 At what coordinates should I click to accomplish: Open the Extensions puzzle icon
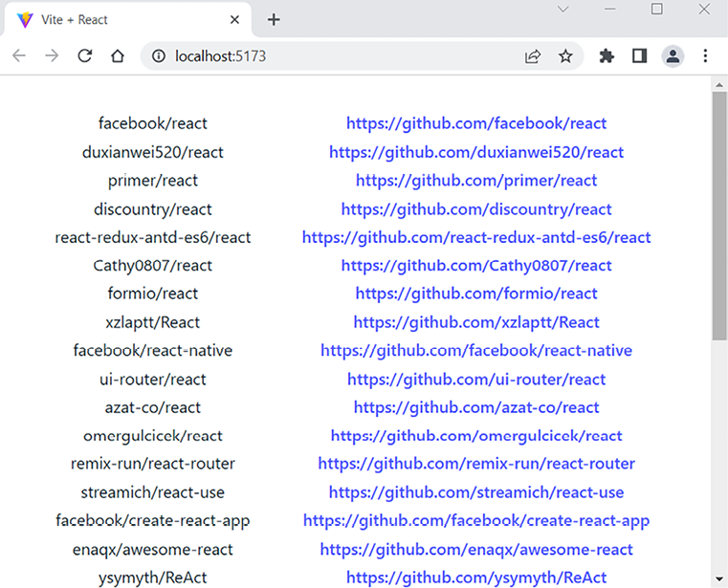pyautogui.click(x=607, y=56)
